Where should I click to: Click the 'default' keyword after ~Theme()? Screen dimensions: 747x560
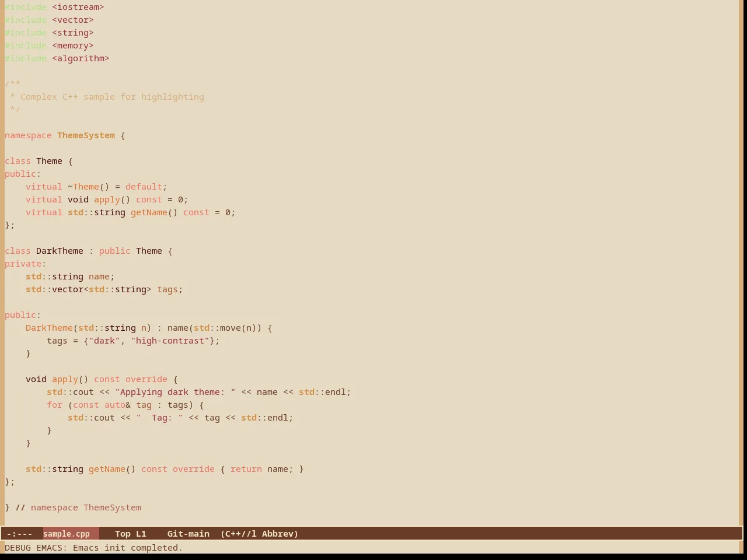(x=144, y=187)
